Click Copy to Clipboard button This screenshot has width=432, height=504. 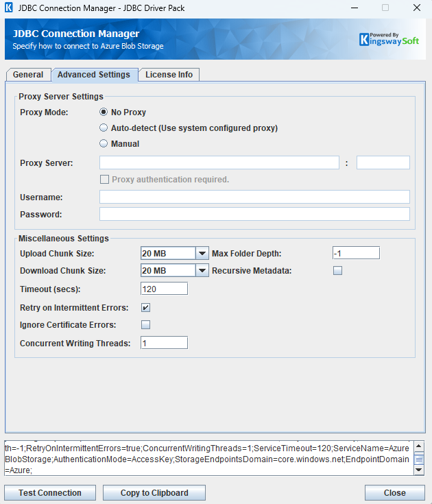pyautogui.click(x=154, y=493)
